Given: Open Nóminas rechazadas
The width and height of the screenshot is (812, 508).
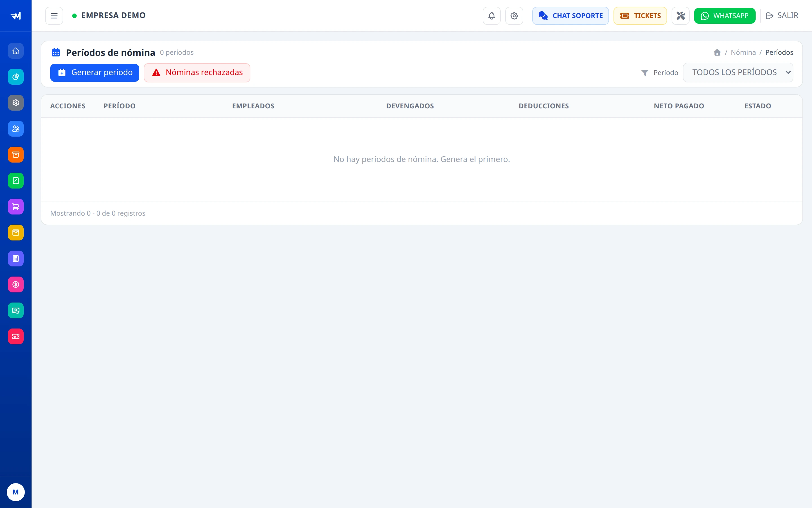Looking at the screenshot, I should (197, 73).
